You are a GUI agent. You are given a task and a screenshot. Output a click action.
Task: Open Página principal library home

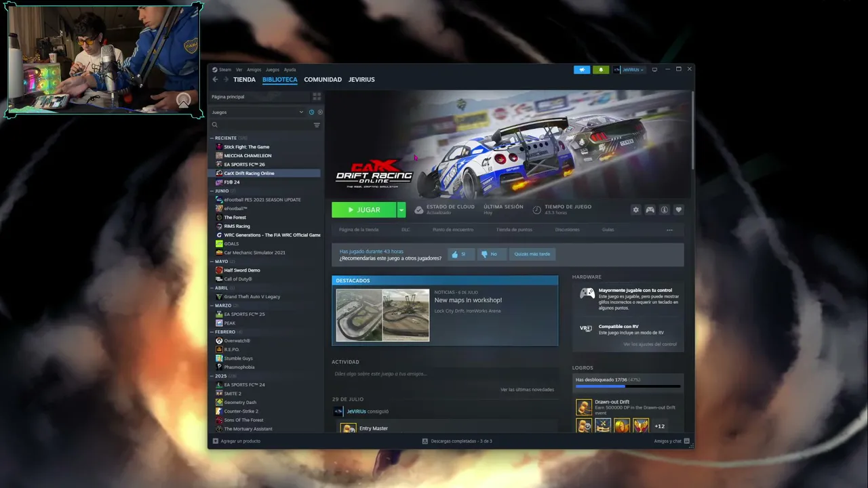(228, 97)
